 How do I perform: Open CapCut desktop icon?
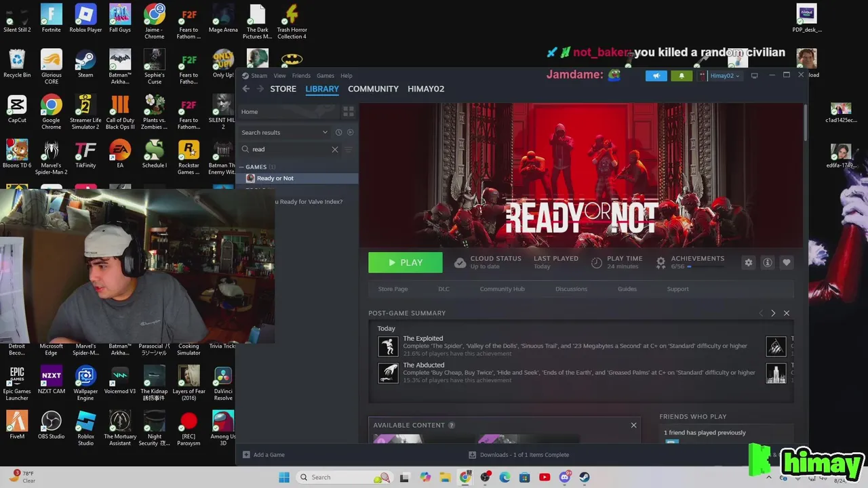17,109
